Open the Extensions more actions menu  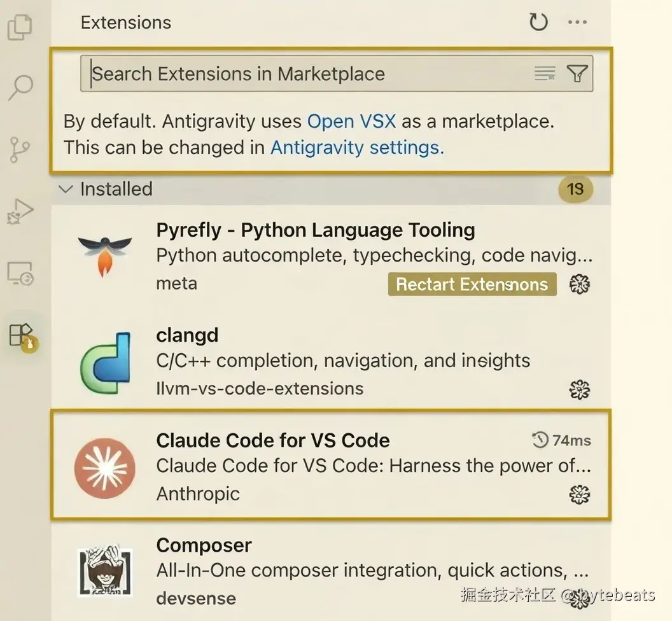click(x=577, y=23)
